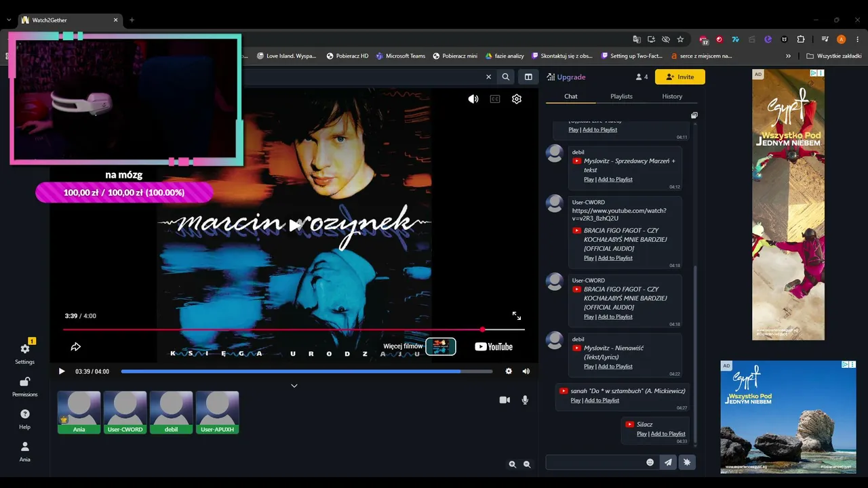Select the User-CWORD participant tile
Image resolution: width=868 pixels, height=488 pixels.
point(125,412)
